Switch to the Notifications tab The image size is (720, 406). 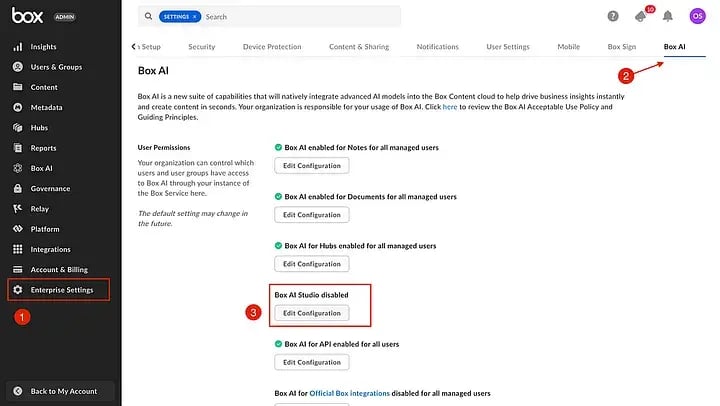coord(438,47)
